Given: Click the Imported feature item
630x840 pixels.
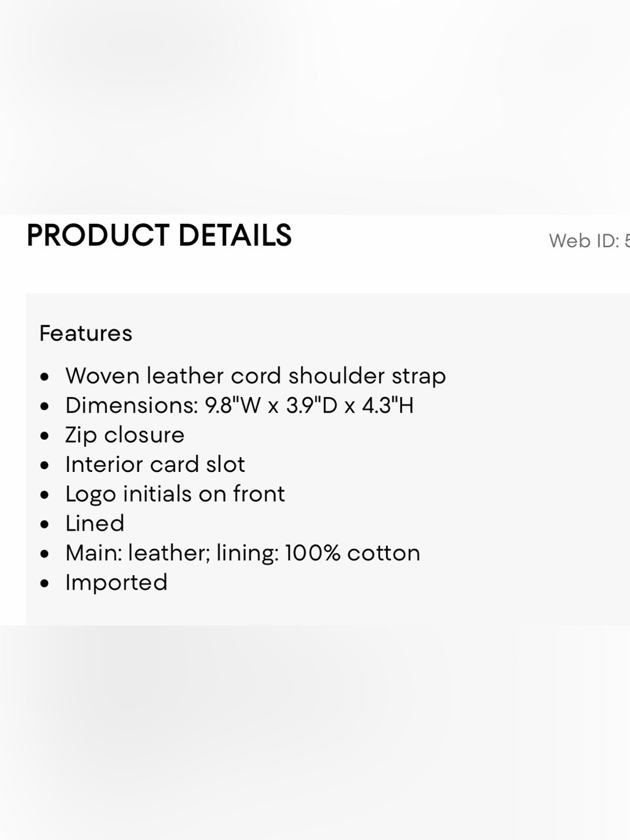Looking at the screenshot, I should pos(117,583).
